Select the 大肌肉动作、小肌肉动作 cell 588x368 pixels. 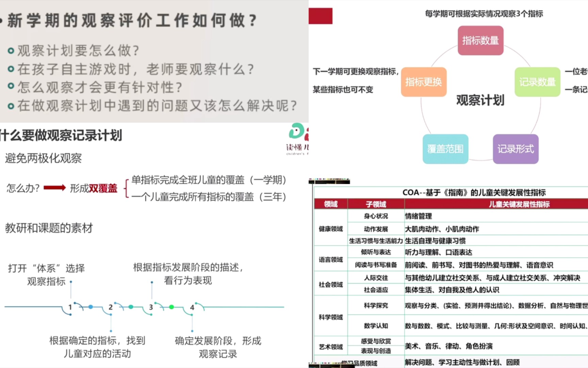tap(496, 229)
